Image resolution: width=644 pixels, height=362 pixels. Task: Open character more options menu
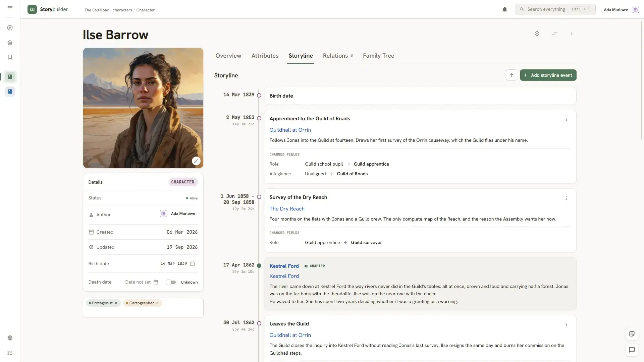coord(572,34)
